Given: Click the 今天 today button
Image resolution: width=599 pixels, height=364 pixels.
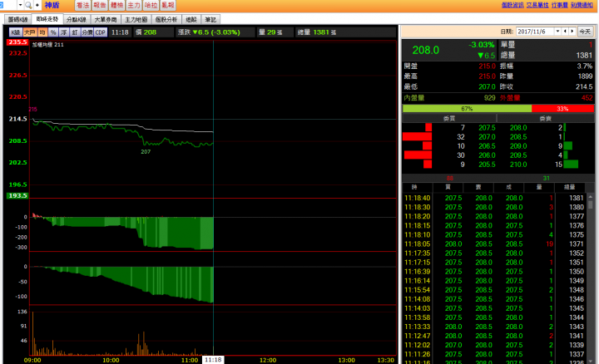Looking at the screenshot, I should (x=585, y=32).
